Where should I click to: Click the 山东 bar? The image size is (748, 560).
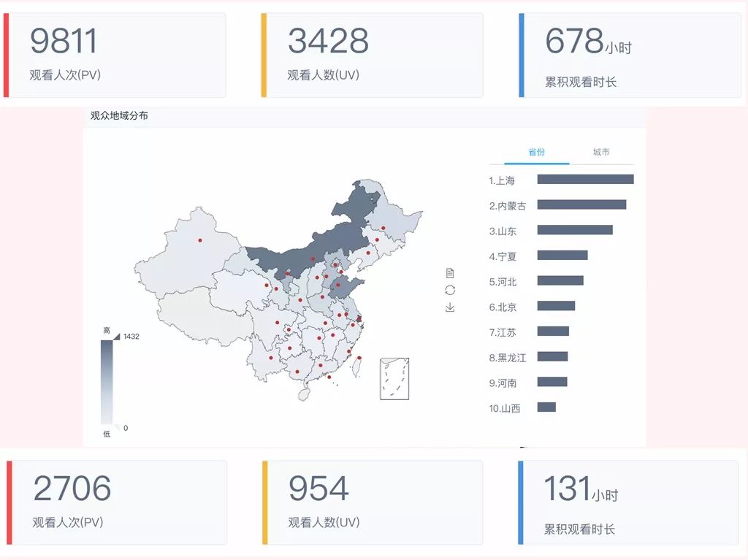click(x=575, y=230)
